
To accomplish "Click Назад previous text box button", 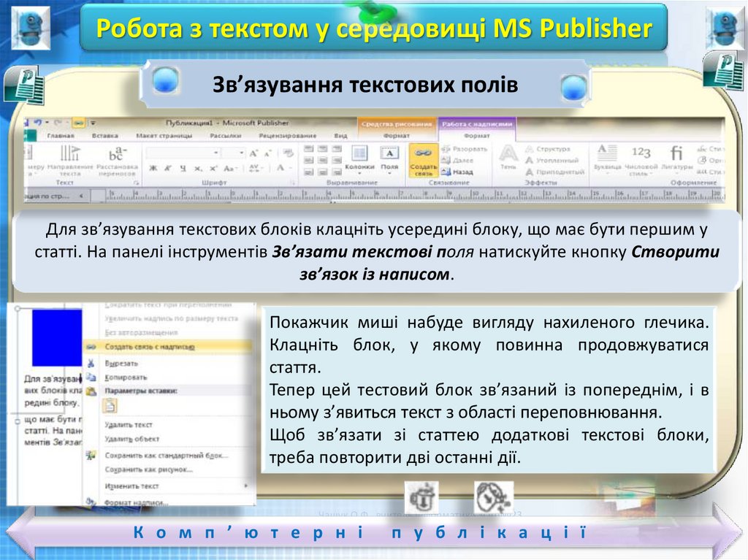I will (463, 172).
